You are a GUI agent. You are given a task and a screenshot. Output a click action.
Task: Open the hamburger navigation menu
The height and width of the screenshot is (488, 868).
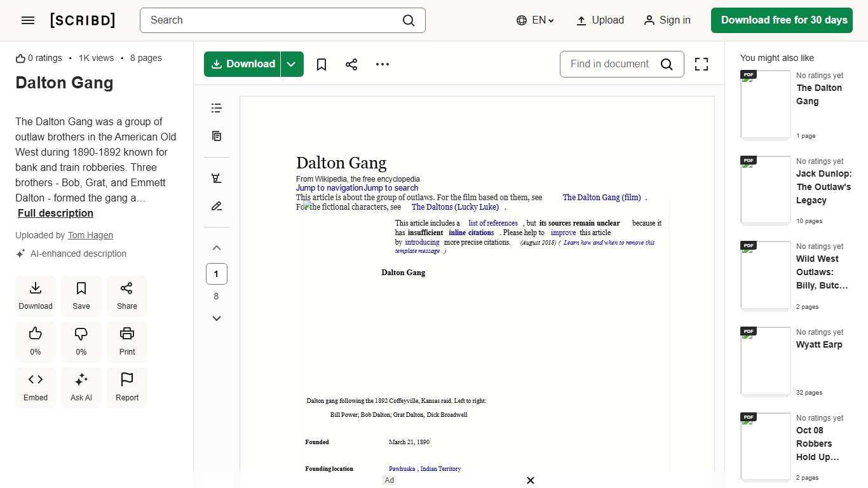pos(28,20)
